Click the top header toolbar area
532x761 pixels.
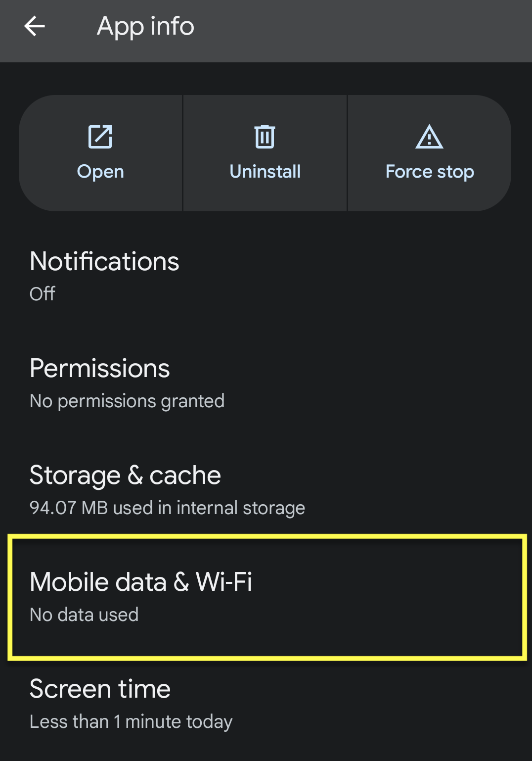pyautogui.click(x=346, y=31)
